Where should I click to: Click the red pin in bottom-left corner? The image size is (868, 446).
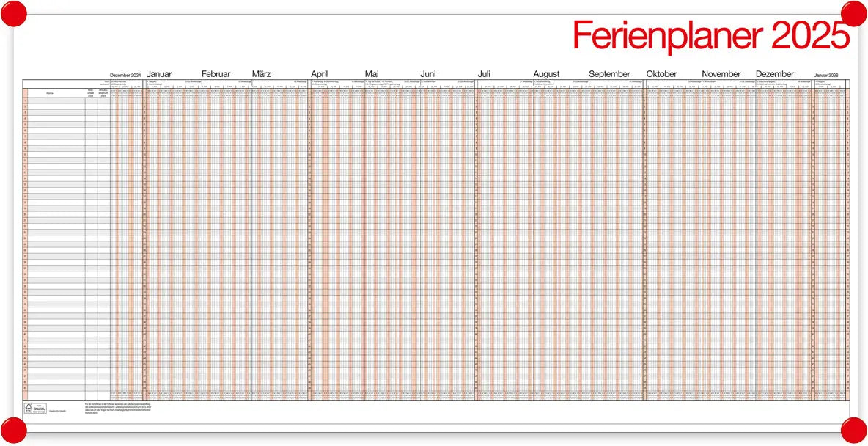13,431
